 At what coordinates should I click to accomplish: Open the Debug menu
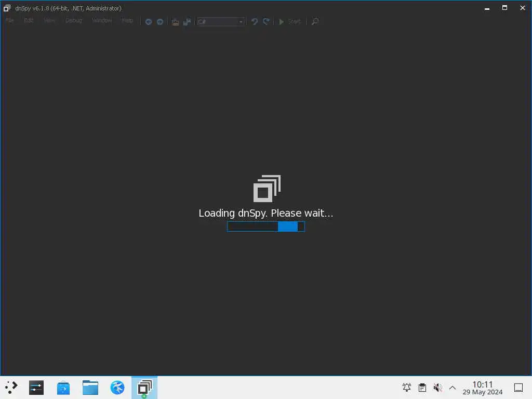pyautogui.click(x=74, y=20)
